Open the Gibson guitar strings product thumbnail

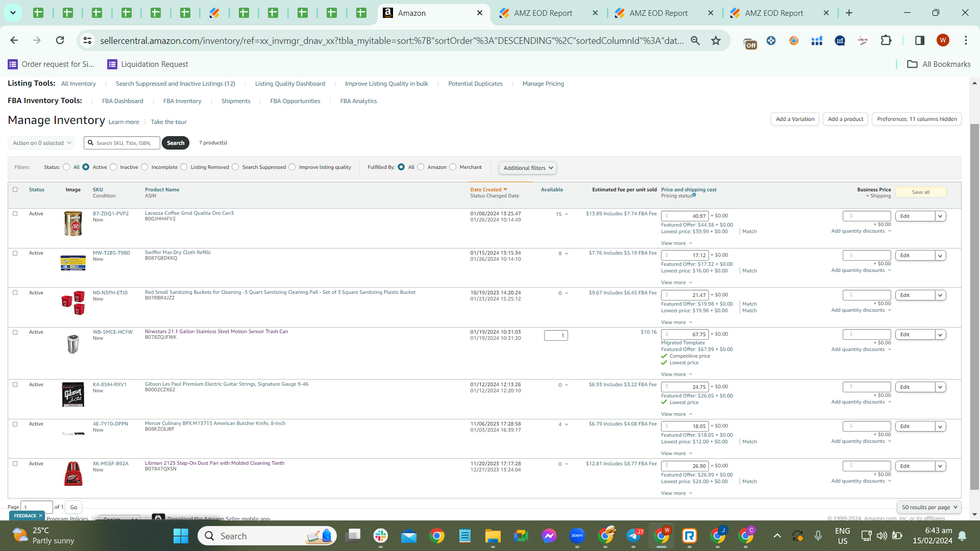click(x=73, y=394)
